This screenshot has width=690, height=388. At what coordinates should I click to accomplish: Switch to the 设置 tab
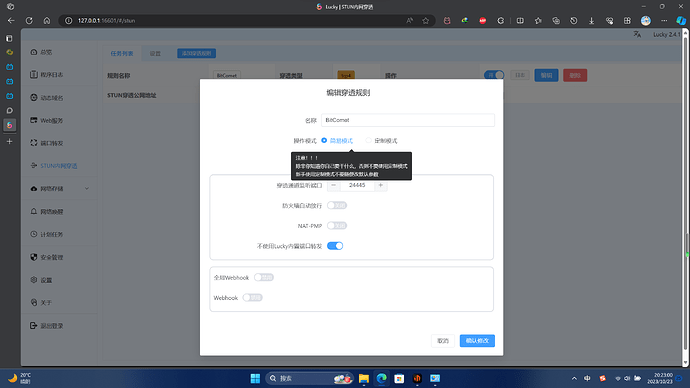tap(155, 53)
